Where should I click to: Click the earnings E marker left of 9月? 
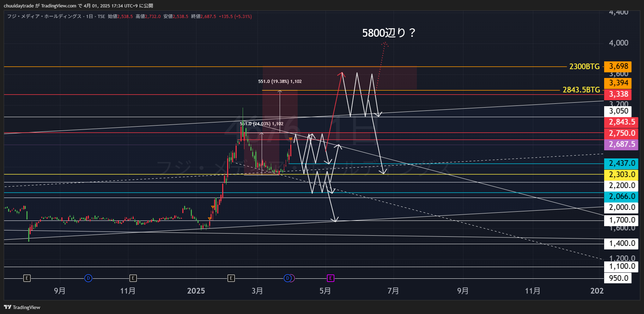pyautogui.click(x=27, y=278)
